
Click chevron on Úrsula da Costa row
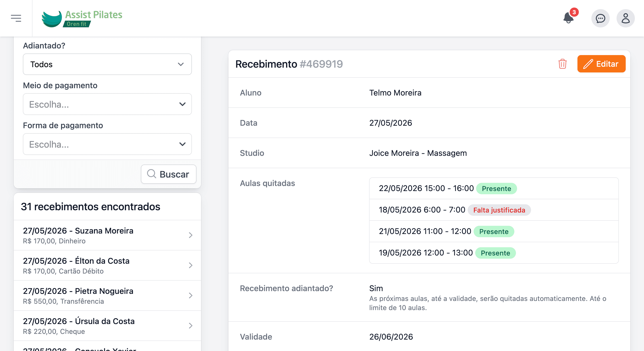[x=191, y=326]
